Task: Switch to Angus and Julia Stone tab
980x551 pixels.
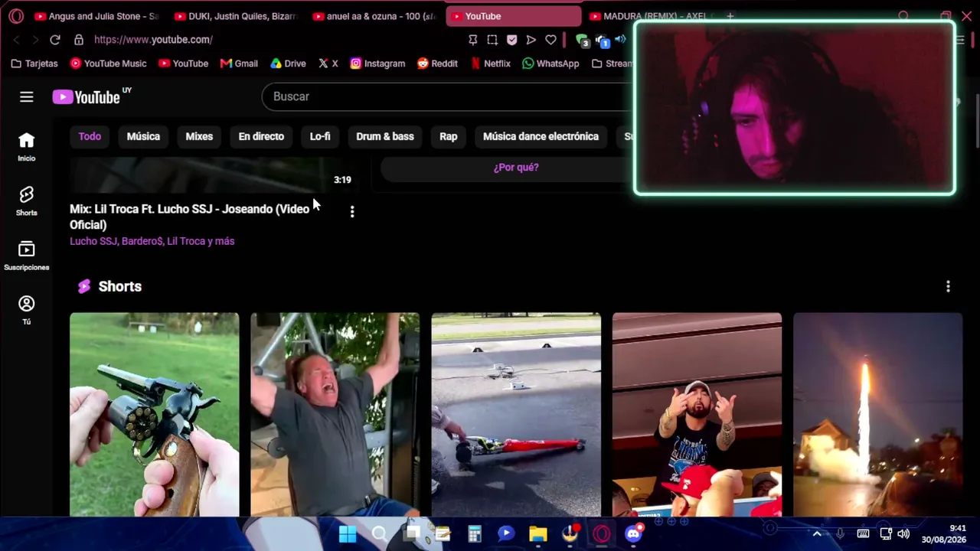Action: click(97, 16)
